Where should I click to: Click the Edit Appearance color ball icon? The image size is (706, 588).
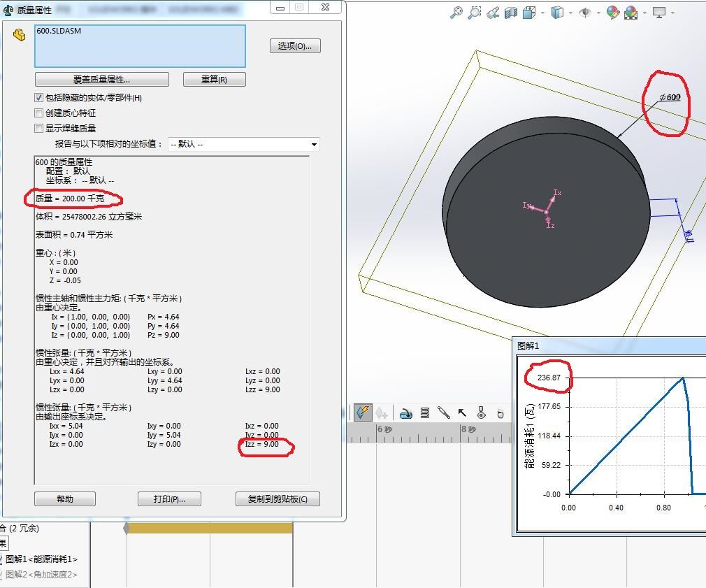[x=613, y=13]
